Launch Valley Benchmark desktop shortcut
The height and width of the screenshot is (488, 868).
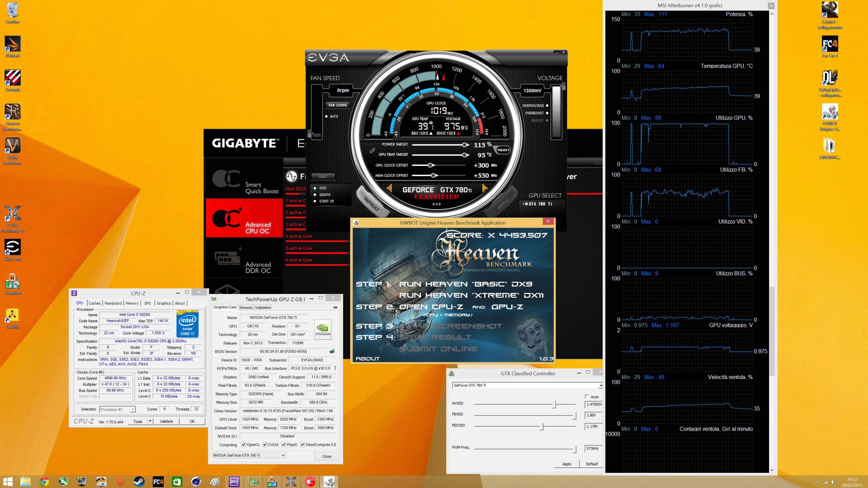[12, 151]
